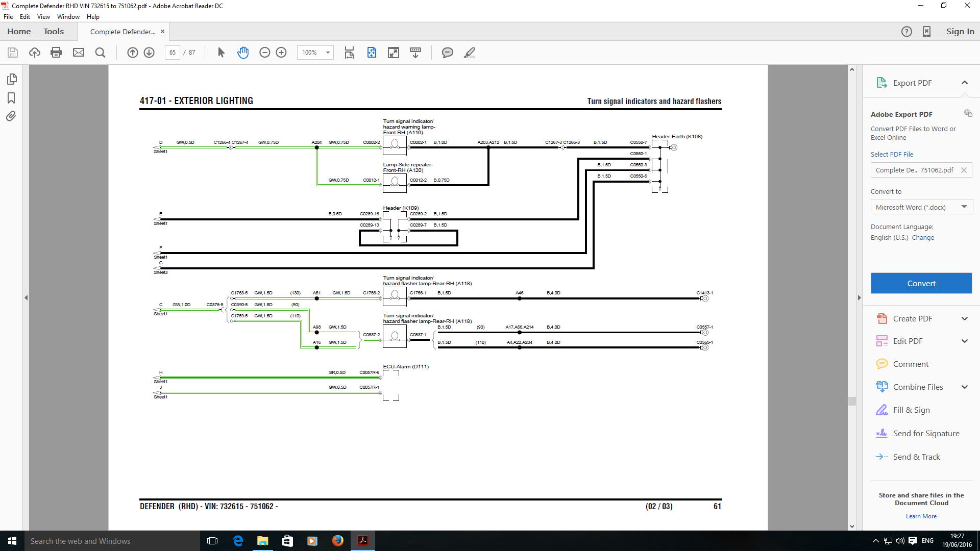Switch to the Home tab

[19, 32]
